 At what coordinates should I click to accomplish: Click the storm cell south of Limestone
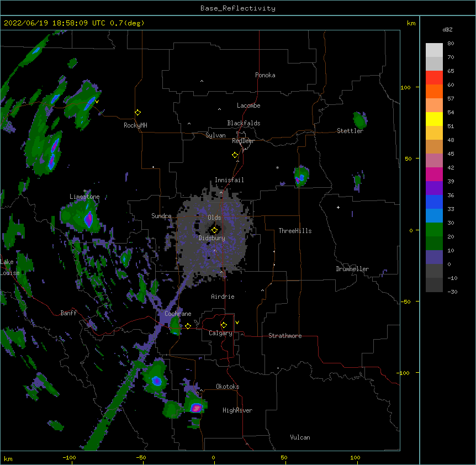[x=81, y=216]
